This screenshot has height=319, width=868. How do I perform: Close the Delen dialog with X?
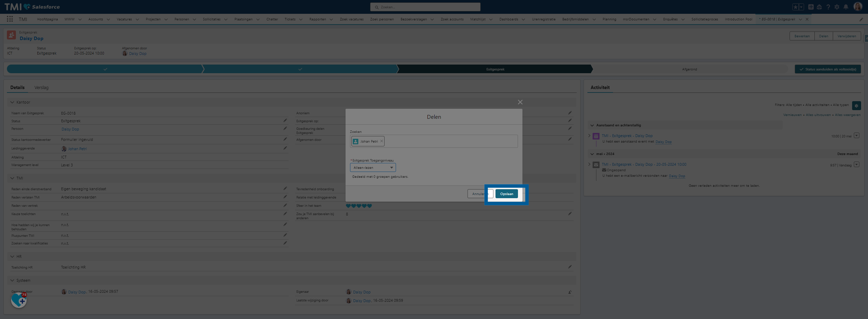point(520,102)
